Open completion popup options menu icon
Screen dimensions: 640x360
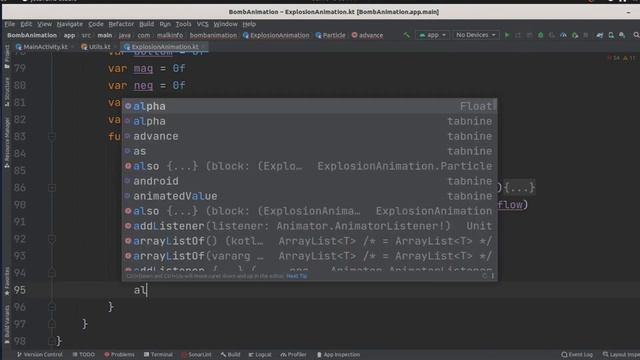[493, 276]
